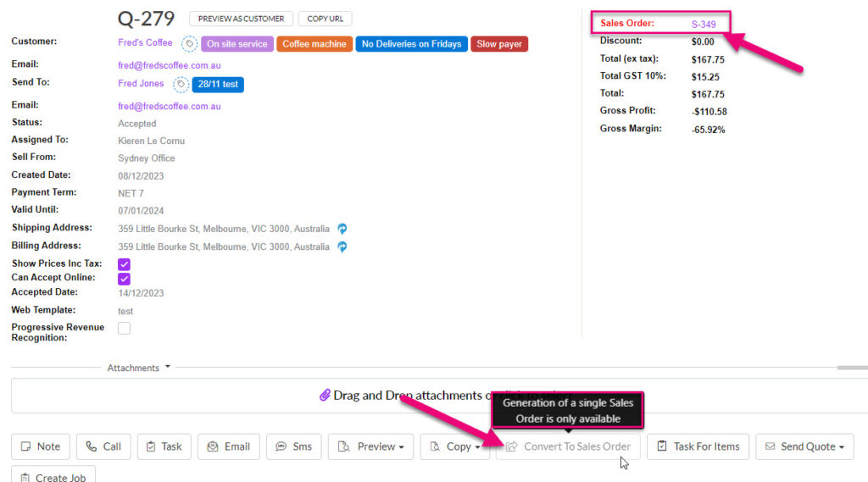The image size is (868, 482).
Task: Click the Create Job button
Action: tap(53, 475)
